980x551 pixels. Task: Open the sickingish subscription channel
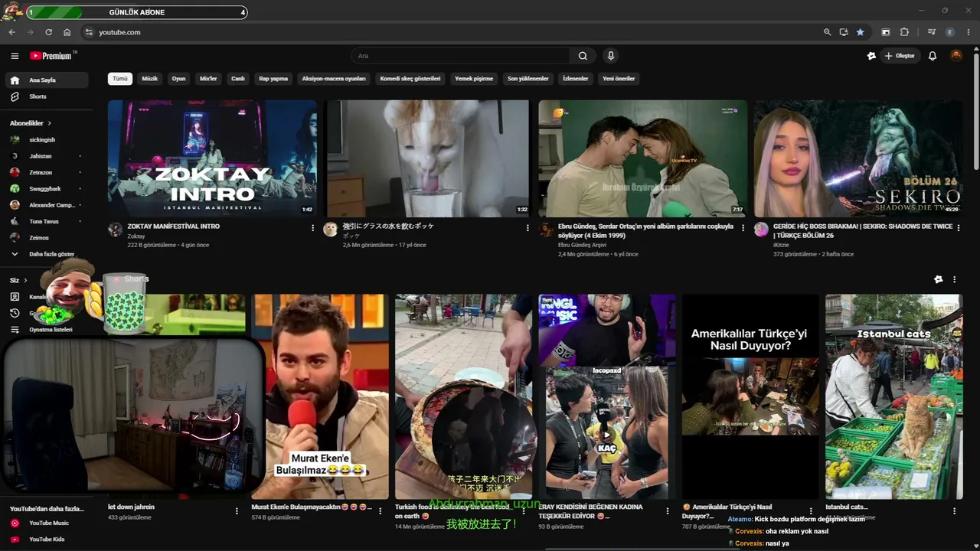[47, 140]
